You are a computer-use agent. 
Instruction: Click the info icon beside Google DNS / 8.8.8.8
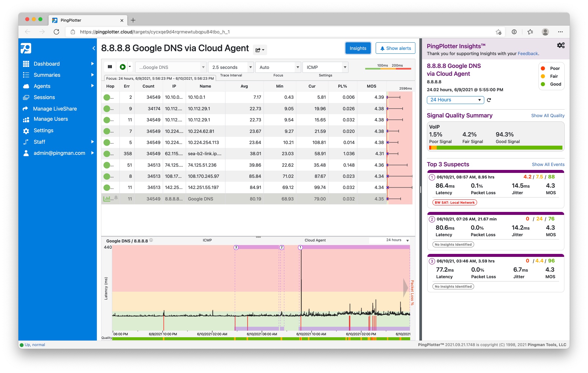pyautogui.click(x=151, y=240)
